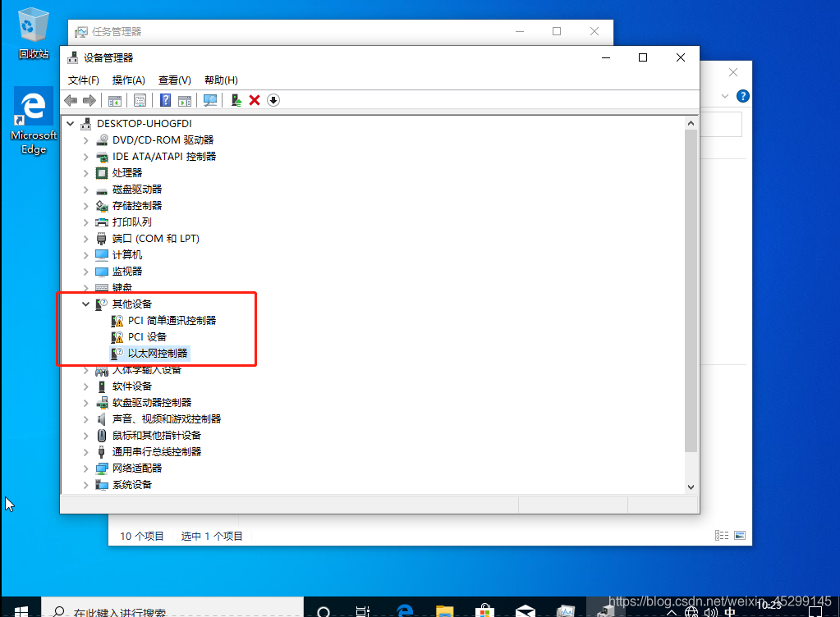Select the 网络适配器 category label
The image size is (840, 617).
pyautogui.click(x=137, y=468)
